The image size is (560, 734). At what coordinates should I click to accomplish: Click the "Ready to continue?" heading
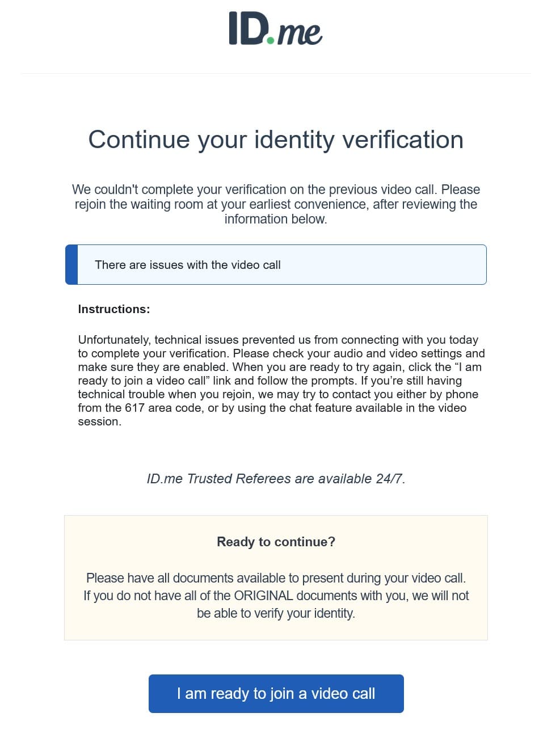(x=276, y=542)
